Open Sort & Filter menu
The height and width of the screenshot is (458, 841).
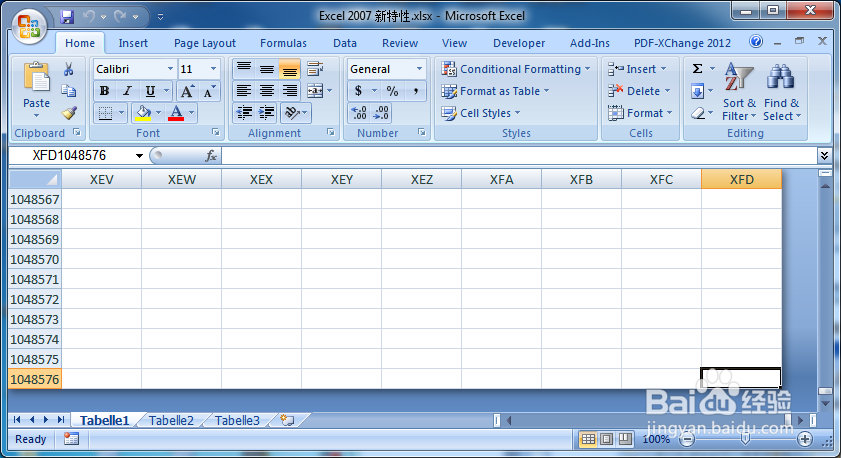coord(739,92)
